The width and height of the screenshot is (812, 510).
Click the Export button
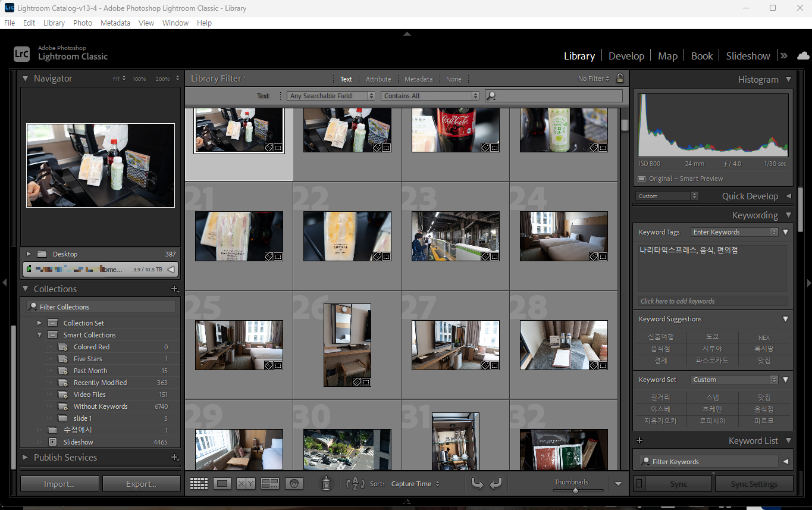(x=141, y=484)
